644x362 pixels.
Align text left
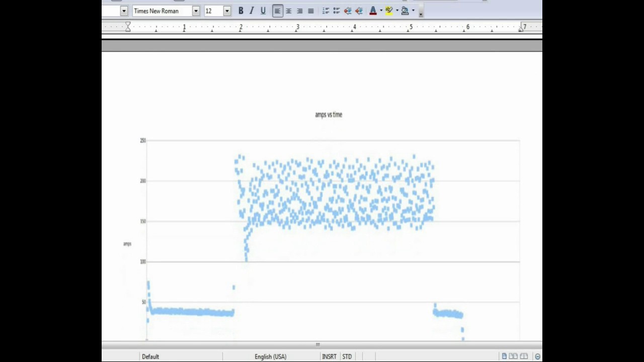pos(277,11)
